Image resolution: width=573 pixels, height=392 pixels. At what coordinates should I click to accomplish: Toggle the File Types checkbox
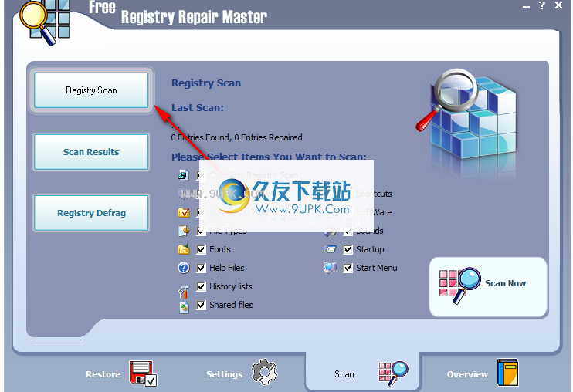pyautogui.click(x=201, y=231)
